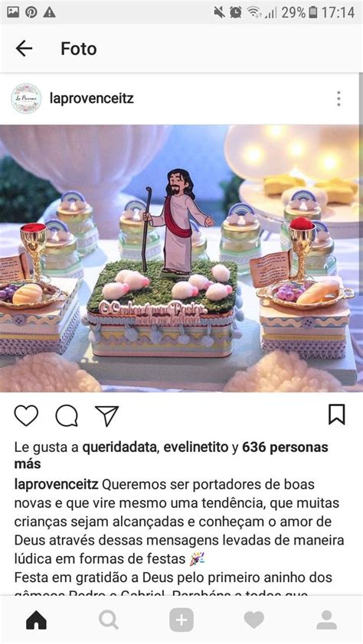363x644 pixels.
Task: Open the Pinterest notification icon in status bar
Action: [31, 12]
